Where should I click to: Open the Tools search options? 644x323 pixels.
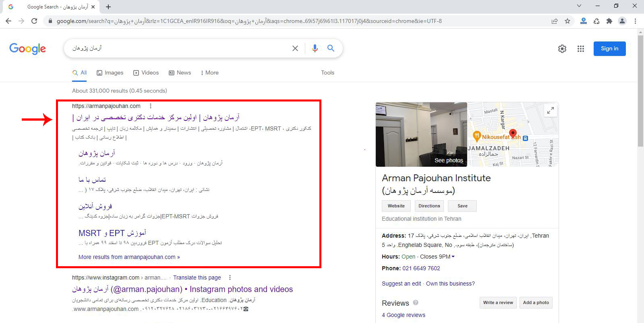[x=327, y=73]
